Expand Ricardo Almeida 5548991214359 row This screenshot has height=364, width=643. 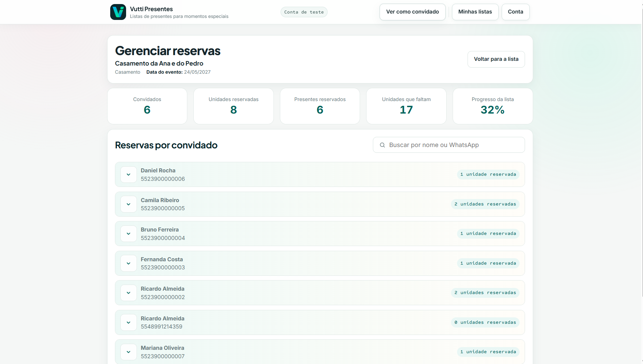tap(128, 322)
